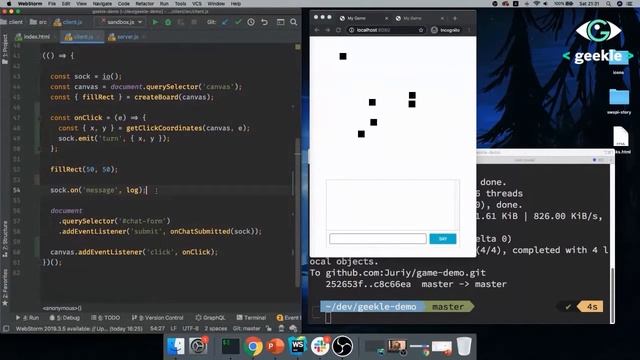Open Search Everywhere magnifier in WebStorm

(x=293, y=22)
